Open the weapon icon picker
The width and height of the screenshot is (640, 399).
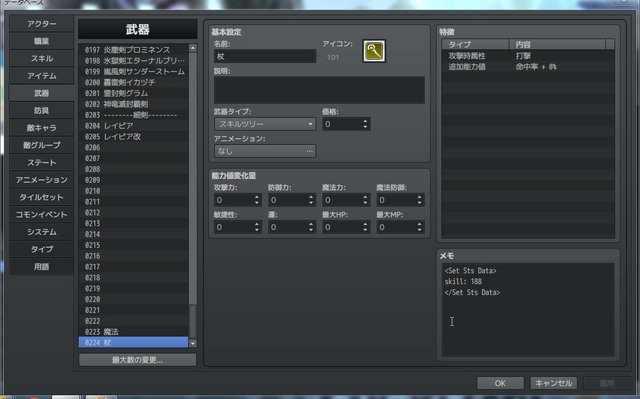(374, 51)
